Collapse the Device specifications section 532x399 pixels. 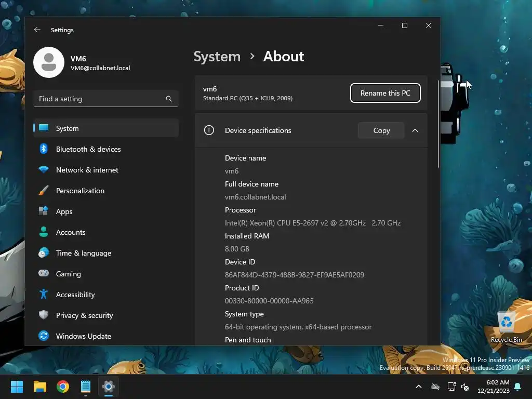pyautogui.click(x=415, y=130)
